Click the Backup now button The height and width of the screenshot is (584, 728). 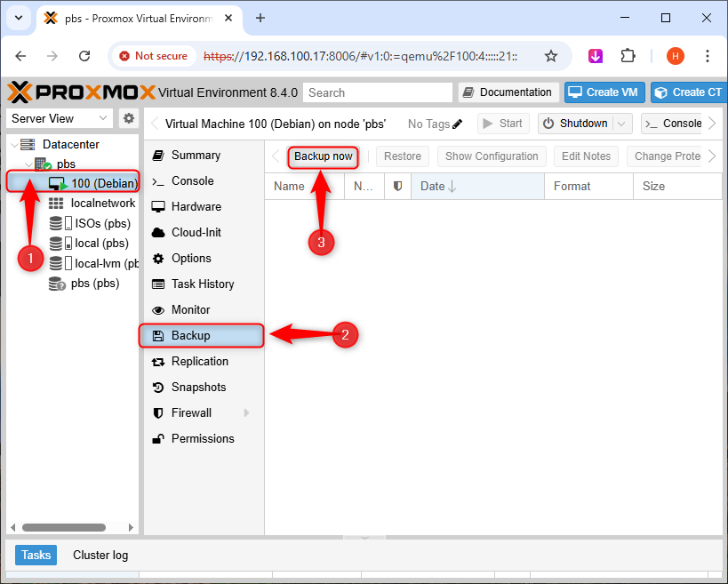[x=324, y=156]
